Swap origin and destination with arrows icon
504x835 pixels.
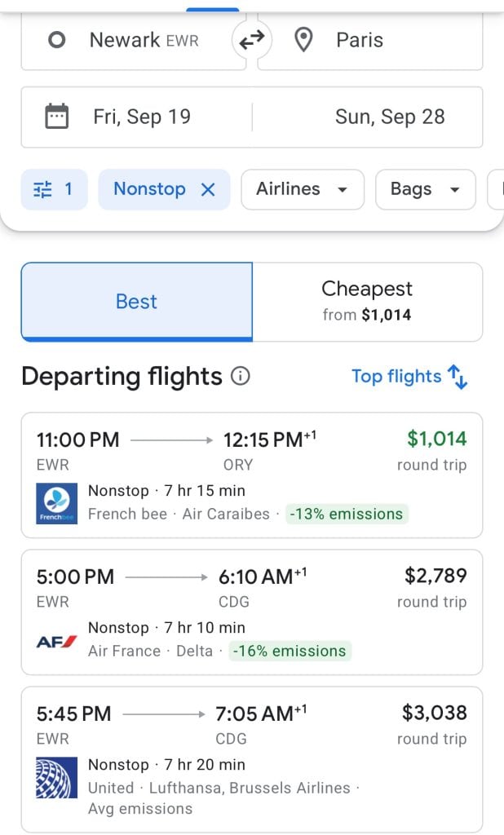click(x=251, y=40)
